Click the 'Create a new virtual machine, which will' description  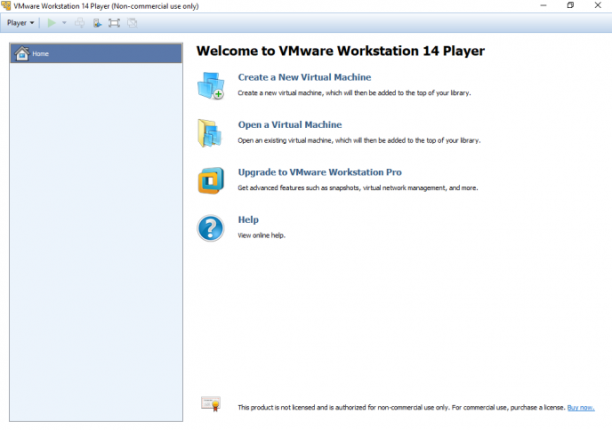[354, 93]
